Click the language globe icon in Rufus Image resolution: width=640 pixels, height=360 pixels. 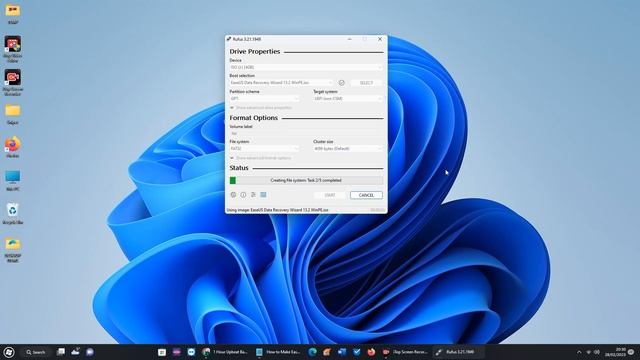tap(233, 195)
